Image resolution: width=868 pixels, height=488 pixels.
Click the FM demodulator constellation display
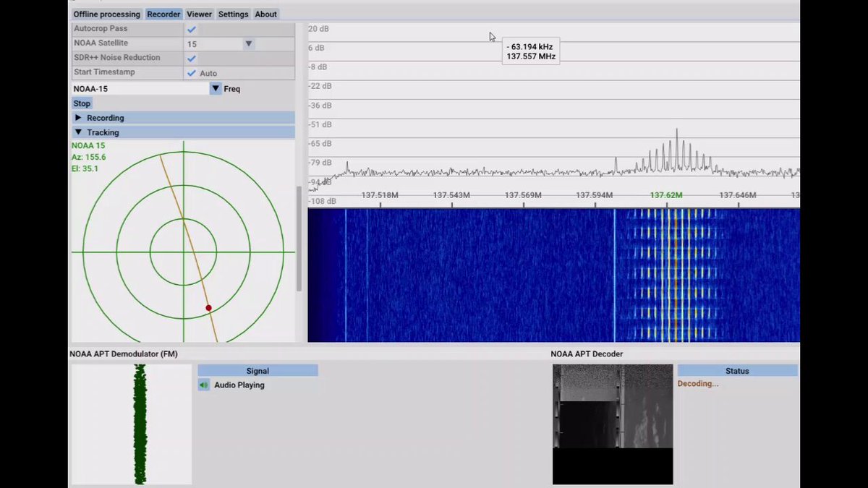click(x=132, y=424)
